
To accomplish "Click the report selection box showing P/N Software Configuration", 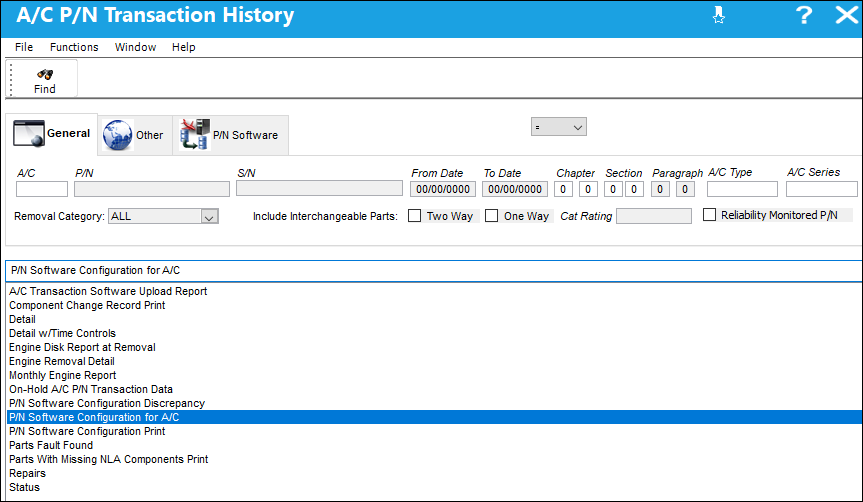I will (434, 270).
